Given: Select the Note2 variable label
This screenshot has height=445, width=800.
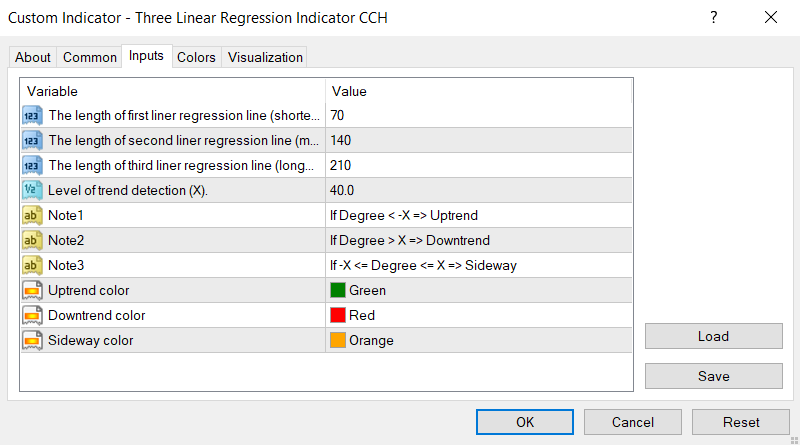Looking at the screenshot, I should coord(66,240).
